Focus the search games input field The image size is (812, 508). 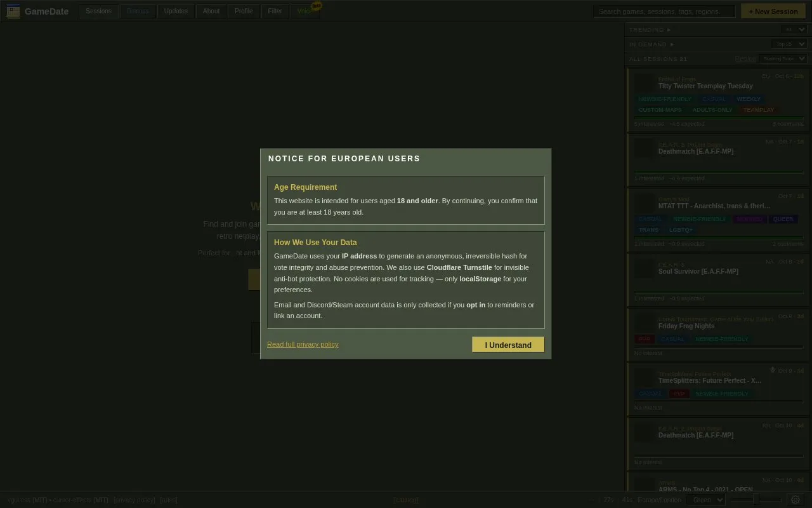(x=664, y=11)
